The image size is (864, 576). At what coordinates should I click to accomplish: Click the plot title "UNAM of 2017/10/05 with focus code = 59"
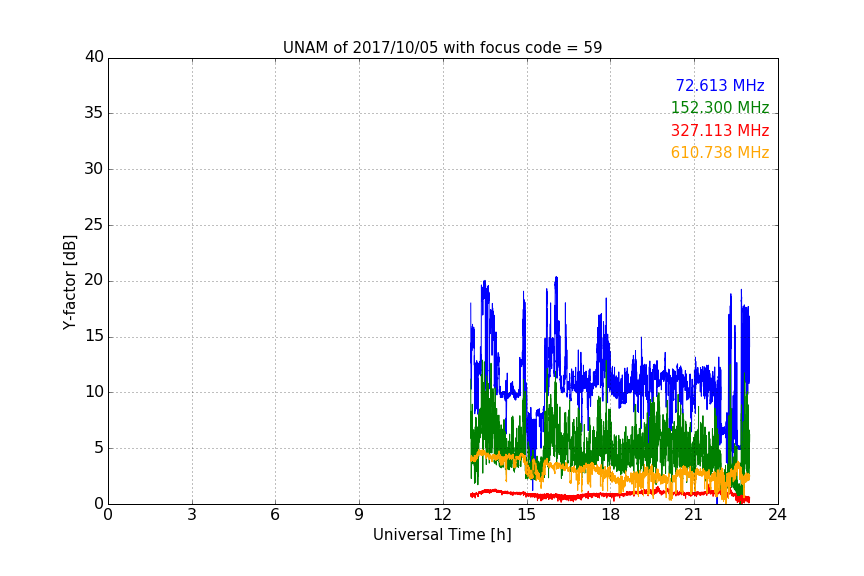coord(442,47)
